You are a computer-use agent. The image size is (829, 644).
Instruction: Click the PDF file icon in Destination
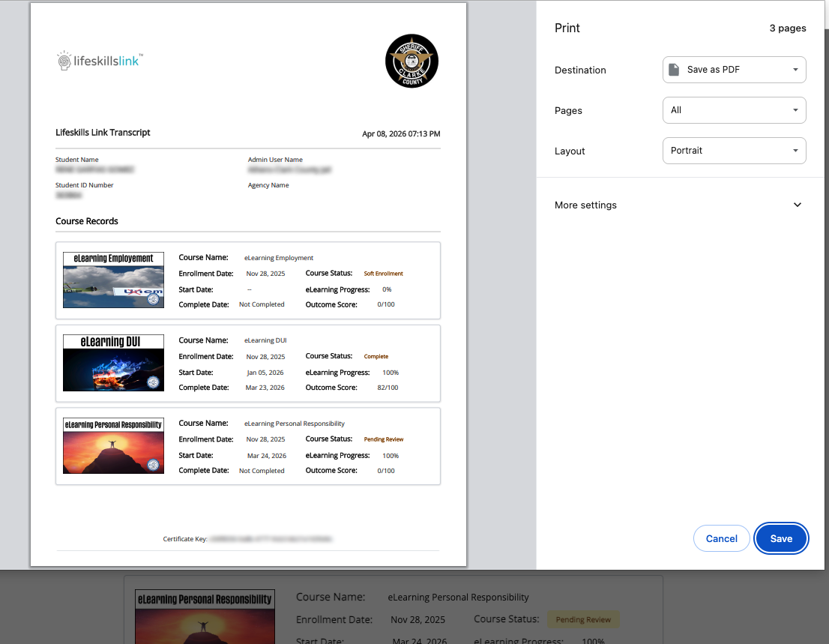coord(675,70)
